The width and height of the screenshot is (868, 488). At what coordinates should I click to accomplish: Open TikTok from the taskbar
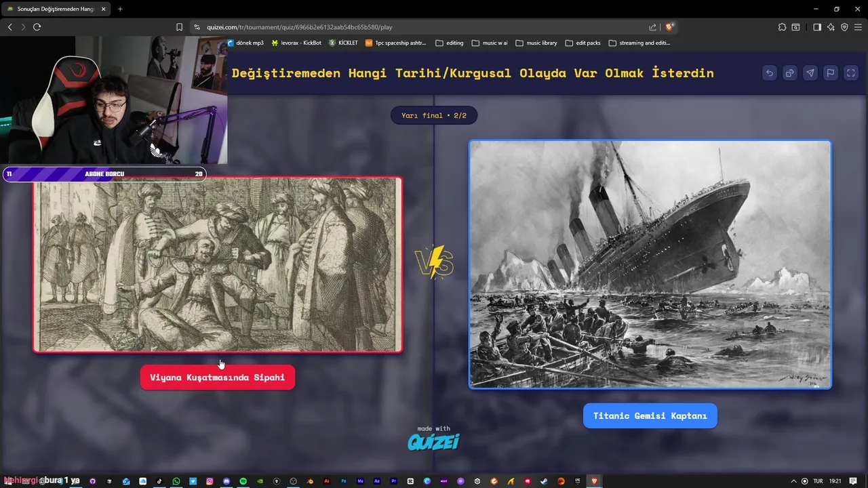(x=159, y=481)
